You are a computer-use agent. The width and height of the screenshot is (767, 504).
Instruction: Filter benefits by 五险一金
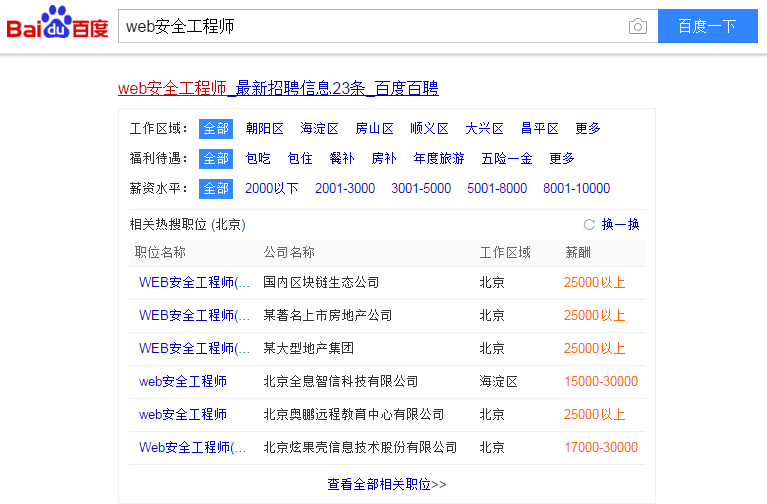507,159
